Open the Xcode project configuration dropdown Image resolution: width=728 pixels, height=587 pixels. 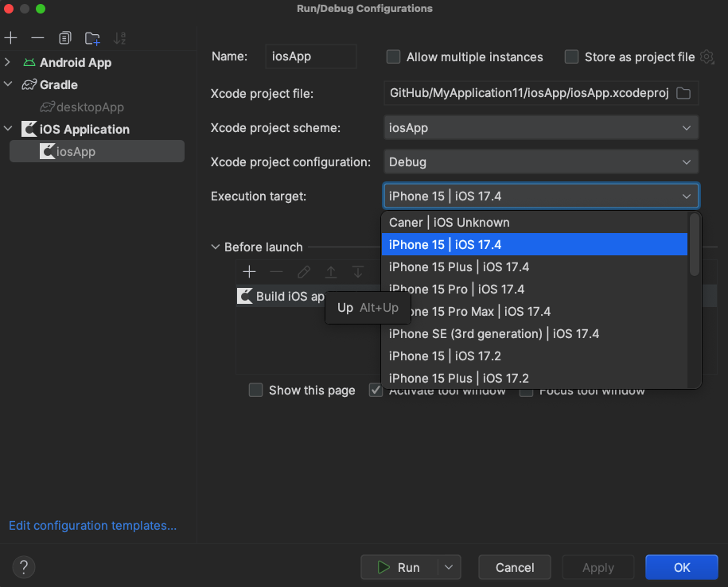click(x=541, y=162)
